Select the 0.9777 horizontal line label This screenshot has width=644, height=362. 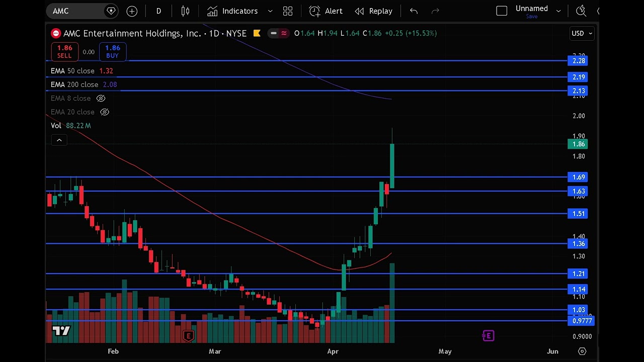[581, 321]
